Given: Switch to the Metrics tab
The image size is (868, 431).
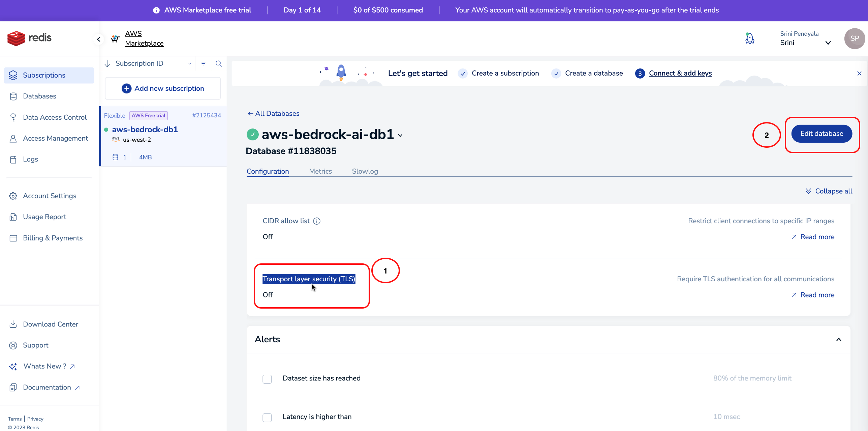Looking at the screenshot, I should (320, 171).
